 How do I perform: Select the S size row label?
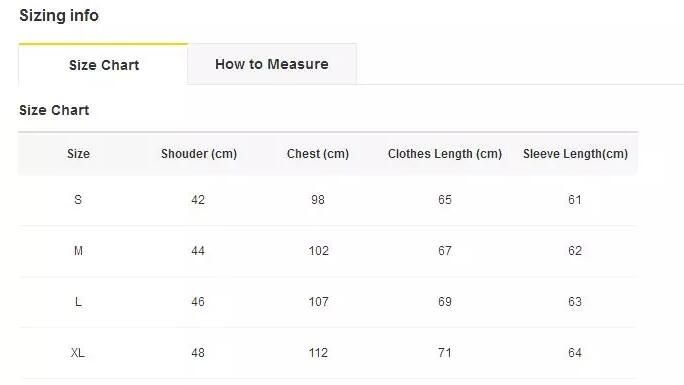pos(78,200)
